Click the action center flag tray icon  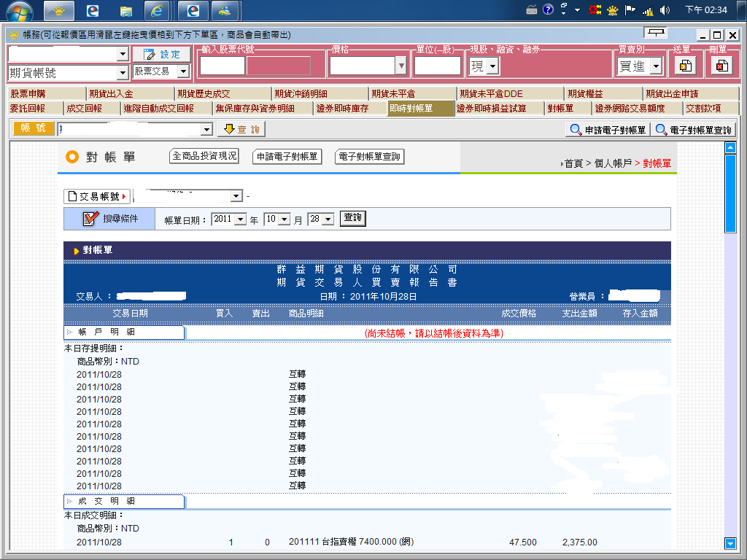630,10
